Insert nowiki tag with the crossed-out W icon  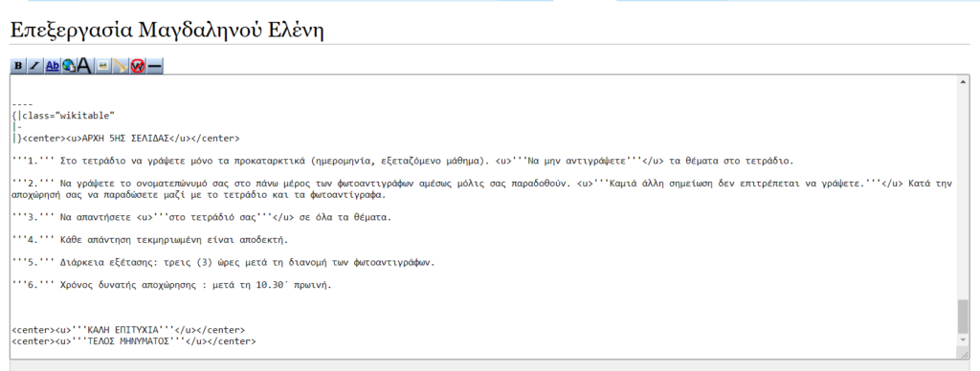click(138, 66)
